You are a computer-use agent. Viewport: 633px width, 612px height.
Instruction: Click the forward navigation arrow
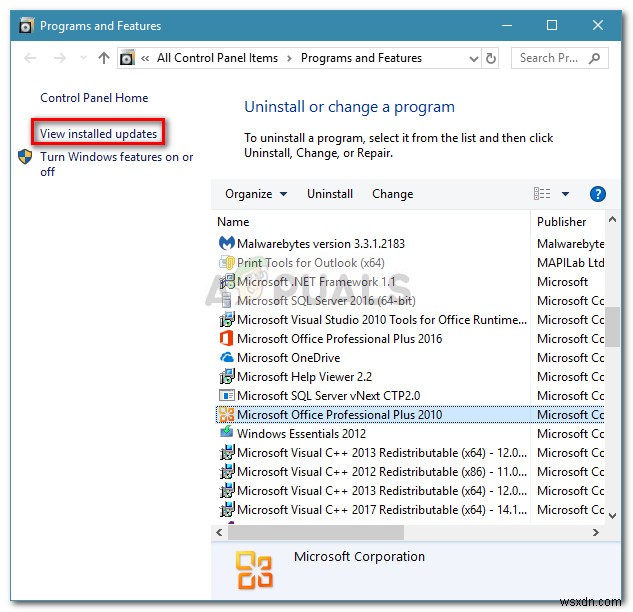coord(60,58)
